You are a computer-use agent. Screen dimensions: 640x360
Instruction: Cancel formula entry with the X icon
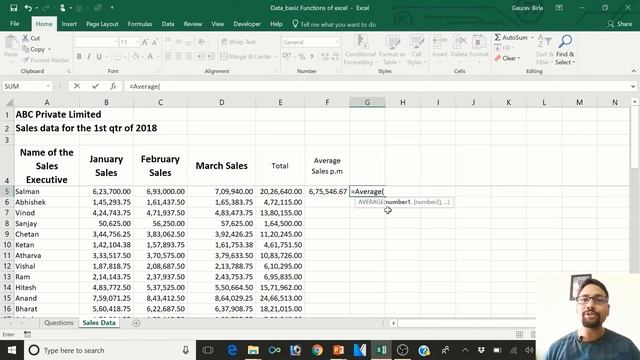77,86
